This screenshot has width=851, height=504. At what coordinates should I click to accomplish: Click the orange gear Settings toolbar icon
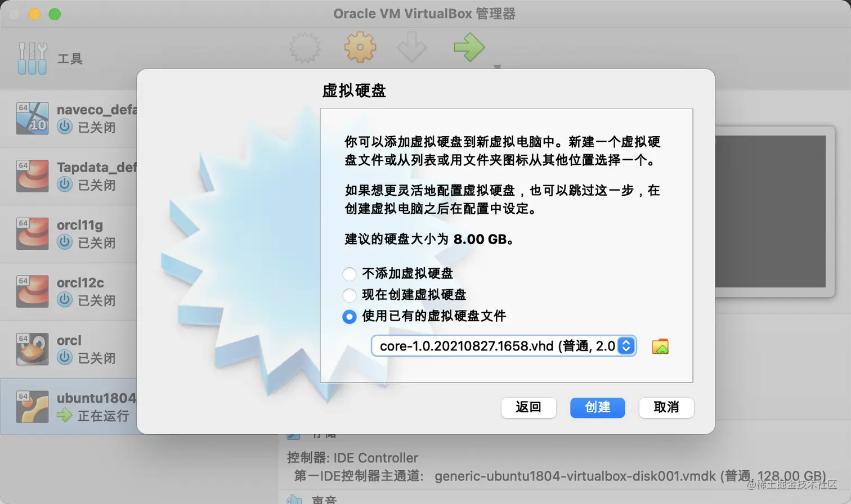tap(360, 47)
